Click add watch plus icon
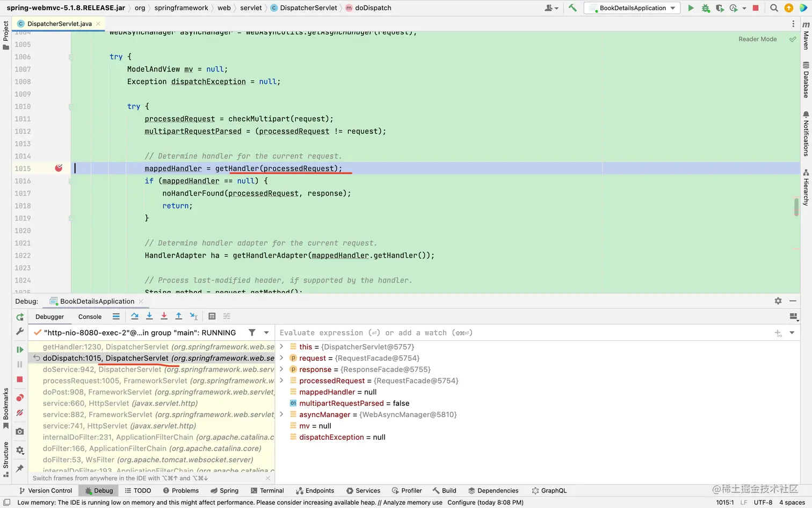Screen dimensions: 812x508 (x=778, y=333)
